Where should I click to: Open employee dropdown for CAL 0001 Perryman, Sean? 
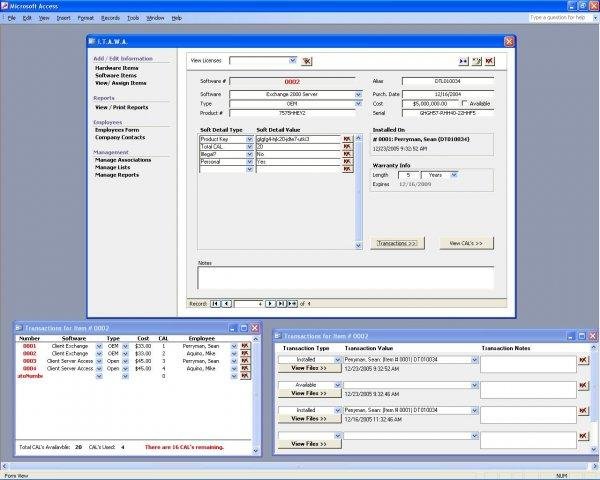click(x=234, y=346)
